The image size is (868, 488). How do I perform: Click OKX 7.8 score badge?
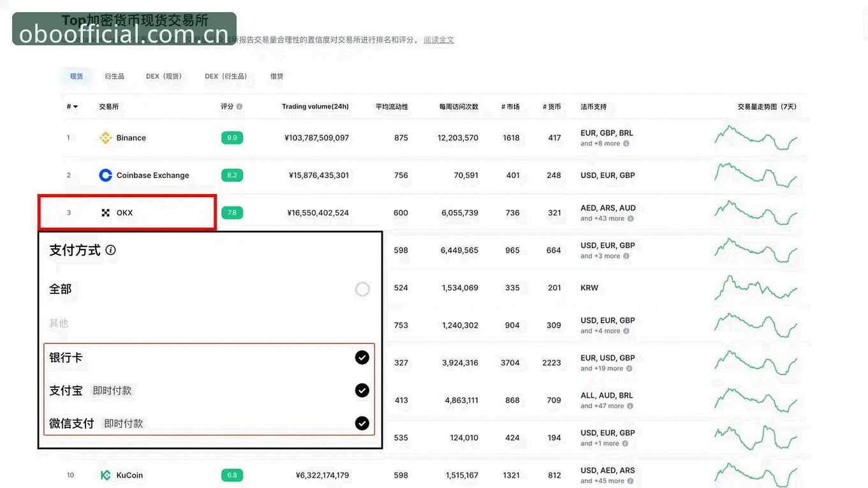pyautogui.click(x=232, y=213)
